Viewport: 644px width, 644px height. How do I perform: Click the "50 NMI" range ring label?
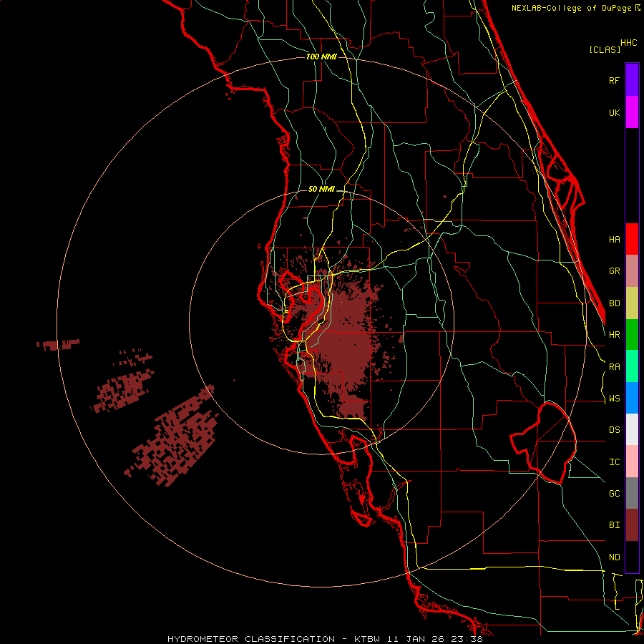(x=321, y=189)
